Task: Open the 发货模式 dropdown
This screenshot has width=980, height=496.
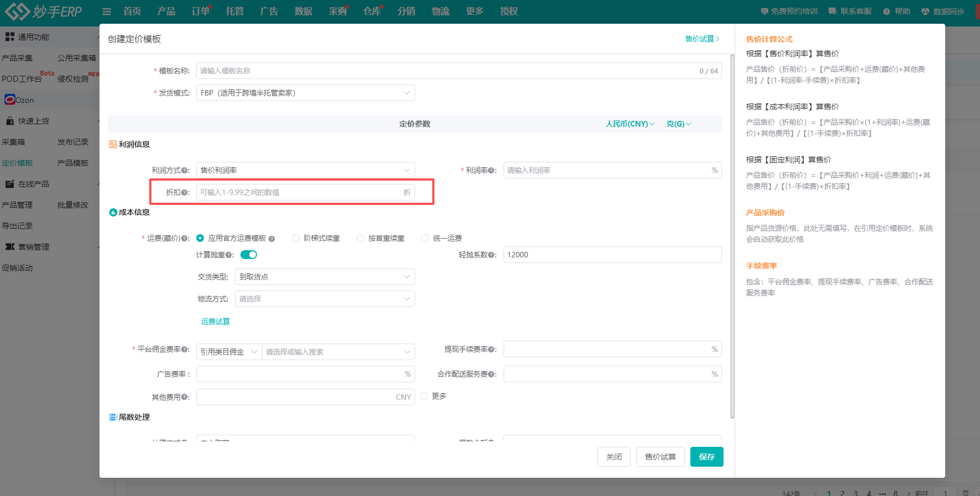Action: click(x=305, y=93)
